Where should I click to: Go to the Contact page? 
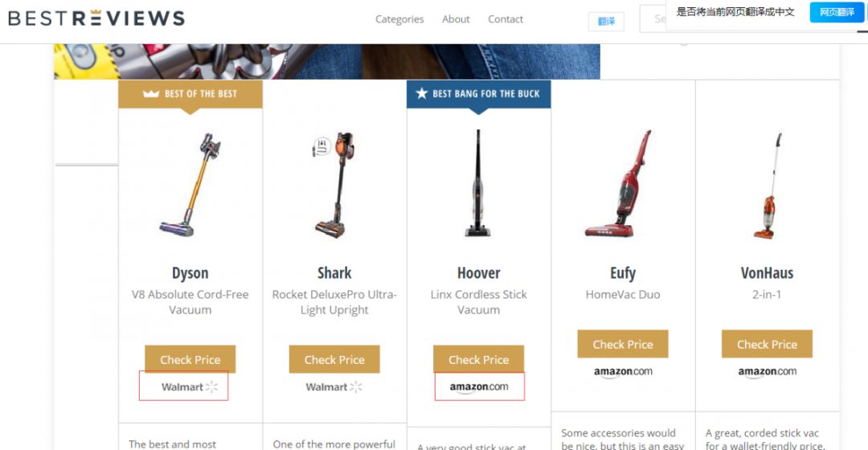point(506,19)
